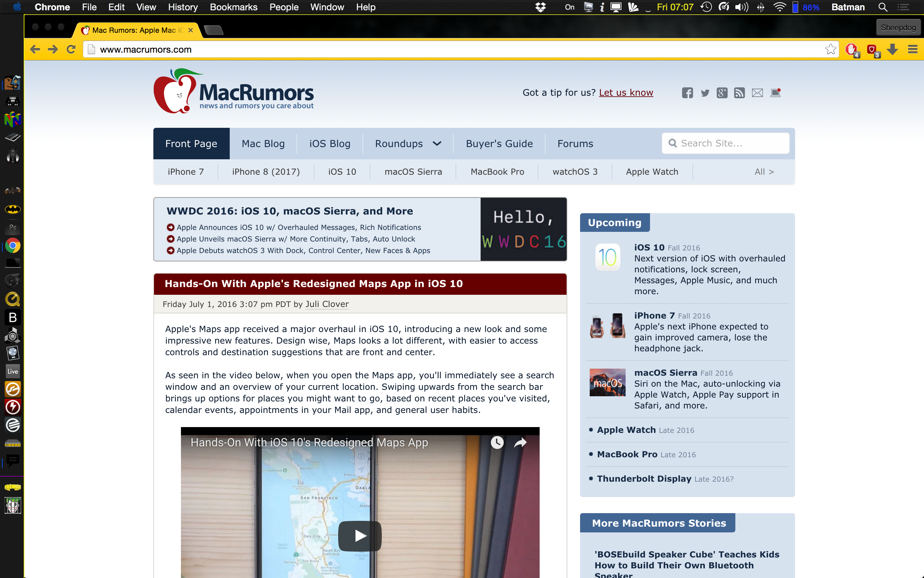The width and height of the screenshot is (924, 578).
Task: Click the Let us know link
Action: point(626,92)
